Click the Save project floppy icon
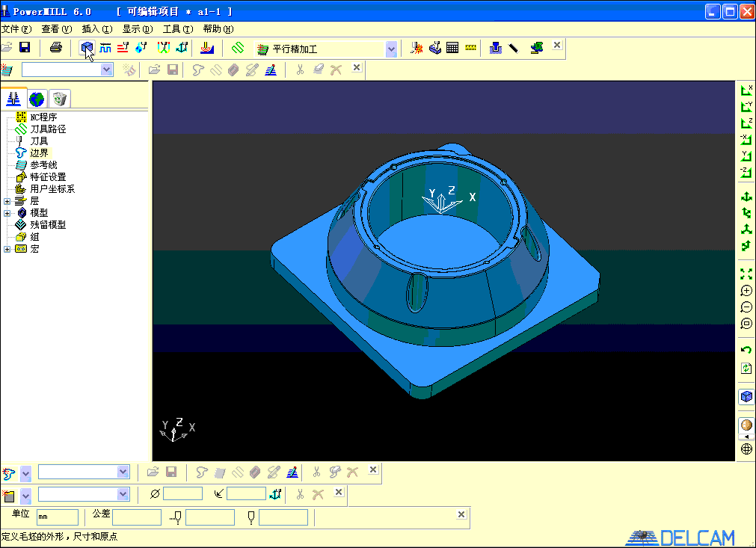 (25, 47)
